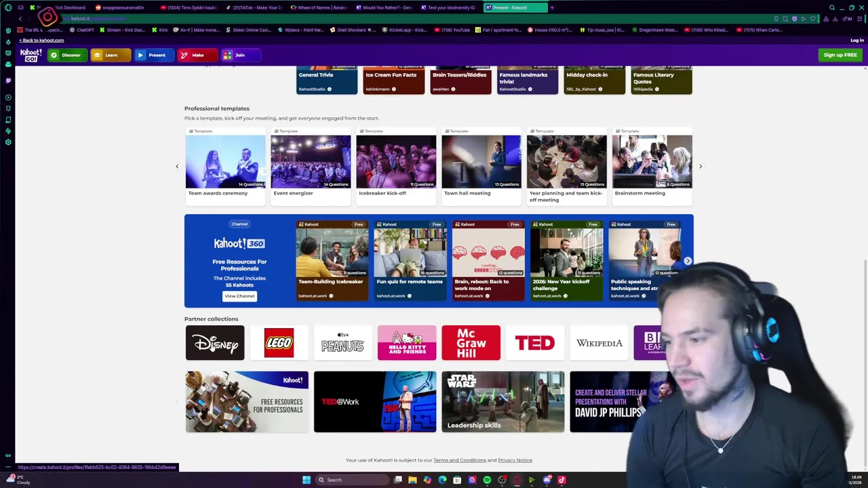Open a new browser tab

pos(552,7)
